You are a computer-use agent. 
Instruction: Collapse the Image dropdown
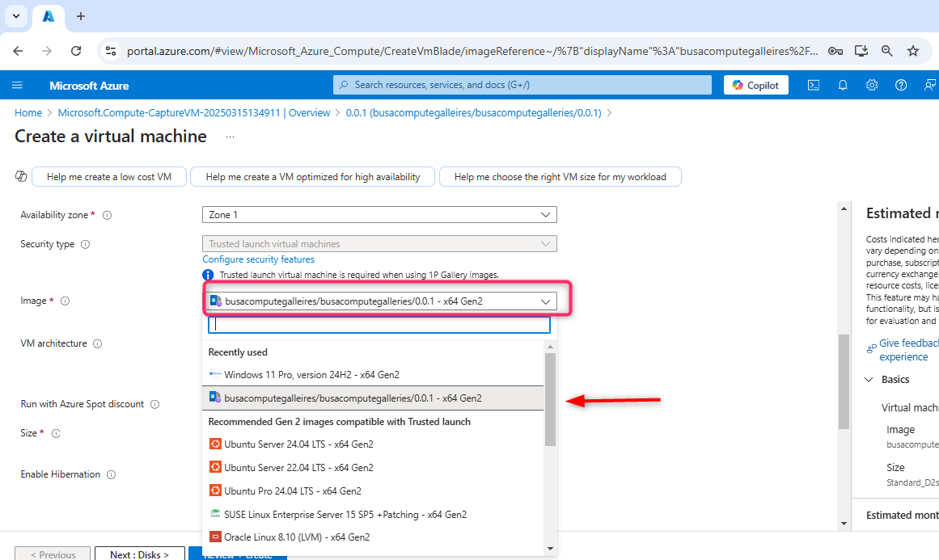coord(379,301)
